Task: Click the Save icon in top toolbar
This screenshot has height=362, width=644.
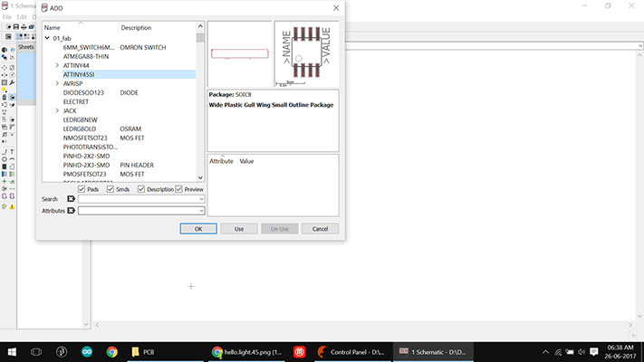Action: [16, 26]
